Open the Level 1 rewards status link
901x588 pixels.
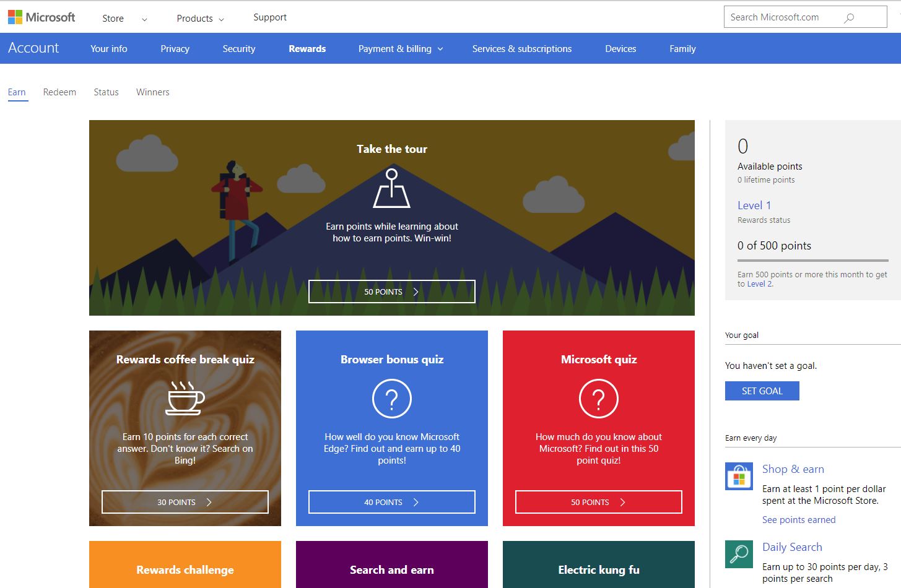(754, 205)
